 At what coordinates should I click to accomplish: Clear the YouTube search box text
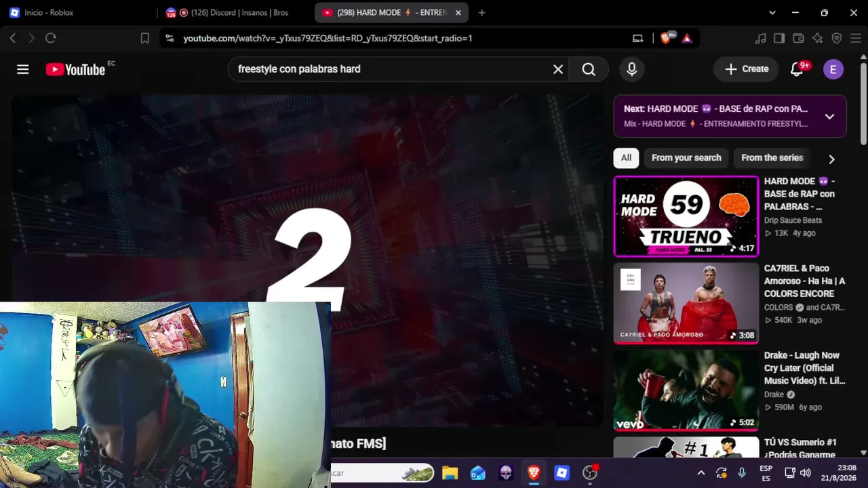click(558, 69)
